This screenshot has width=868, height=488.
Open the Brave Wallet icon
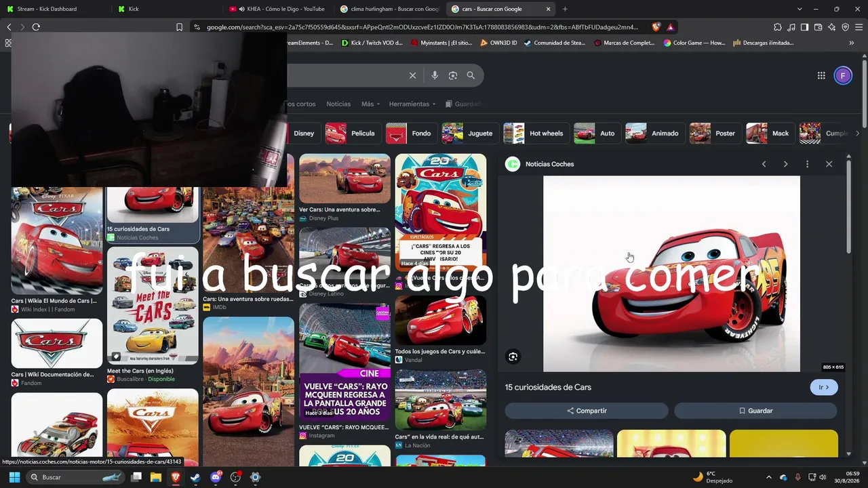click(x=818, y=27)
